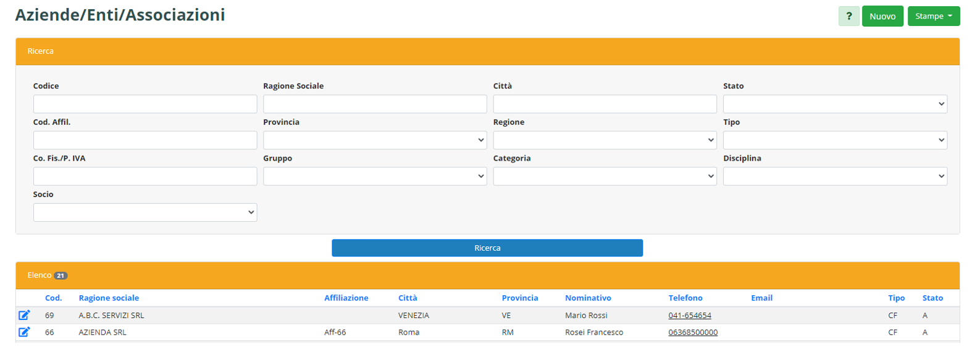Click edit icon for A.B.C. SERVIZI SRL
This screenshot has width=980, height=357.
pos(24,315)
